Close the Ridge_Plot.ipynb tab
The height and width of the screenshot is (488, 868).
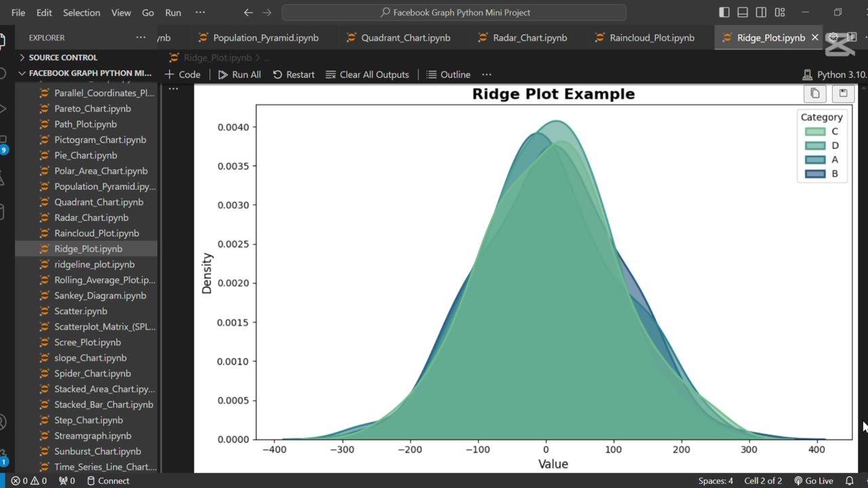[x=815, y=38]
